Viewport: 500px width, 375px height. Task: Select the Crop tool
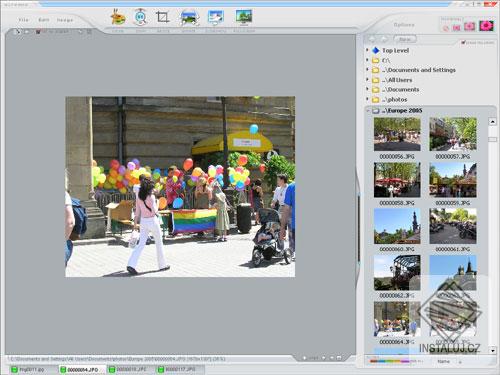click(162, 17)
